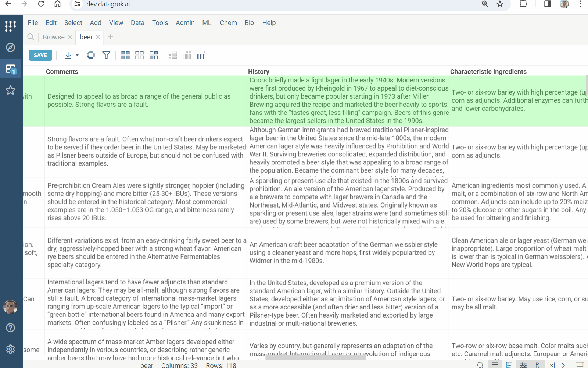Toggle the chess pawn icon in status bar
This screenshot has height=368, width=588.
pos(537,365)
